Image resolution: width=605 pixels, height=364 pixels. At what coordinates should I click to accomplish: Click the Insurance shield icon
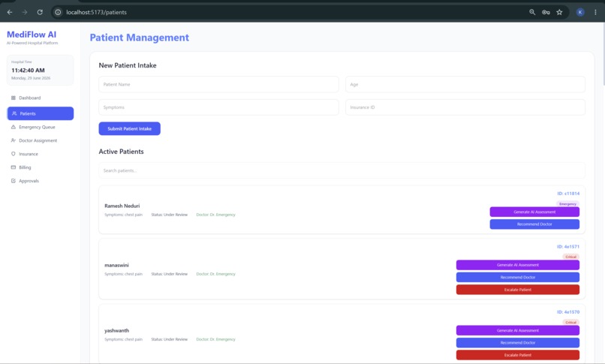coord(14,154)
